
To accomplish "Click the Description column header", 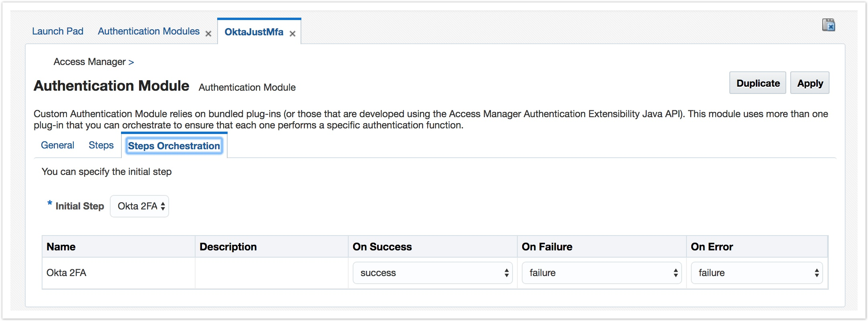I will [x=228, y=247].
